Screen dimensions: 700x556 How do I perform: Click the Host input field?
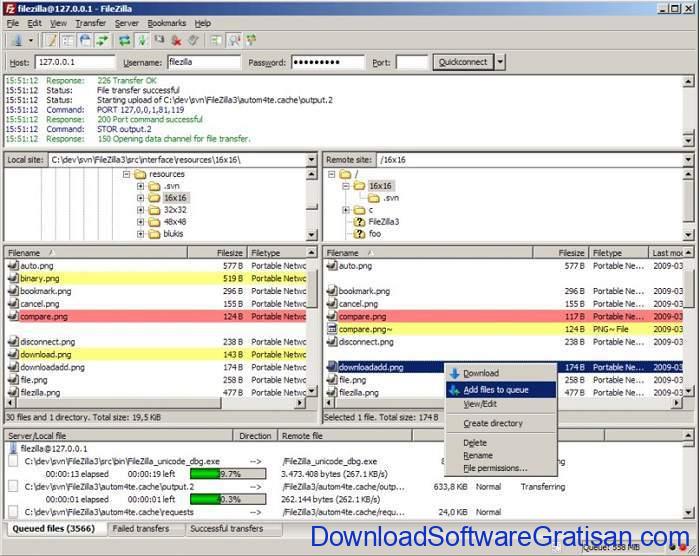tap(75, 63)
